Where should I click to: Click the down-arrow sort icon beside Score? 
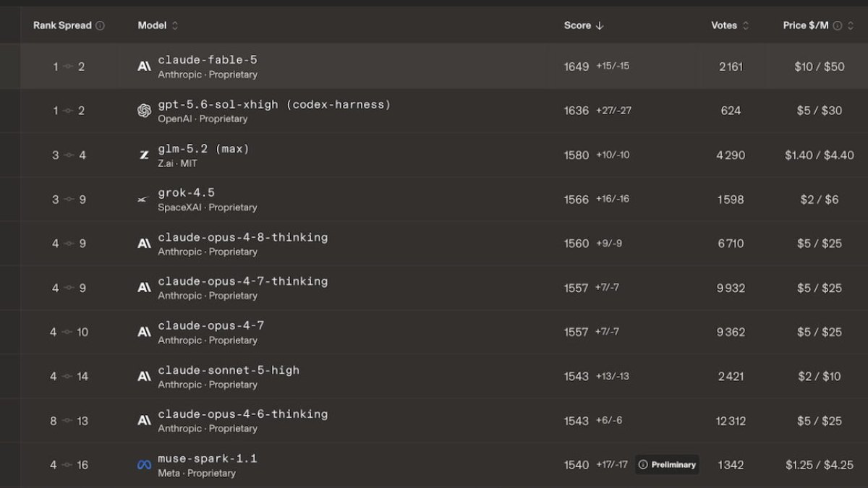pyautogui.click(x=599, y=25)
